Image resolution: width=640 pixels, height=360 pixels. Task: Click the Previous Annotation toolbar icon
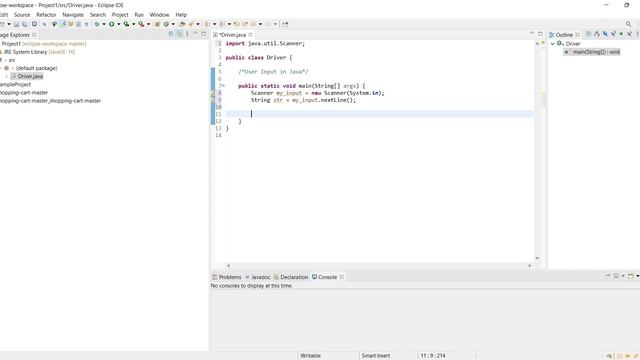[222, 24]
